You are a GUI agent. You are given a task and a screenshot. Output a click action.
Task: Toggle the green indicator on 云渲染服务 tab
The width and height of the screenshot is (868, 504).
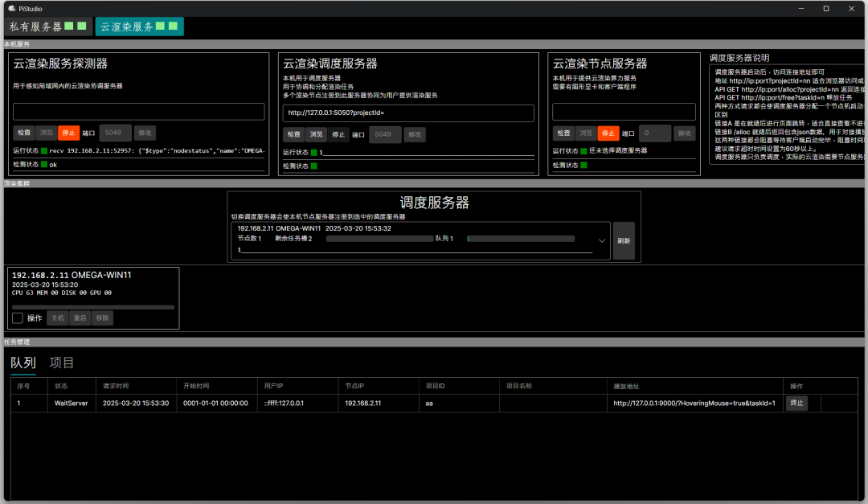[161, 26]
